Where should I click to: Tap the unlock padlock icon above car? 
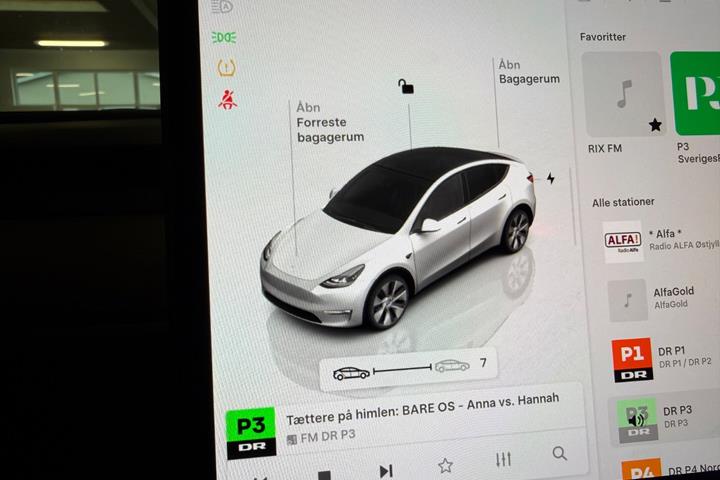405,86
